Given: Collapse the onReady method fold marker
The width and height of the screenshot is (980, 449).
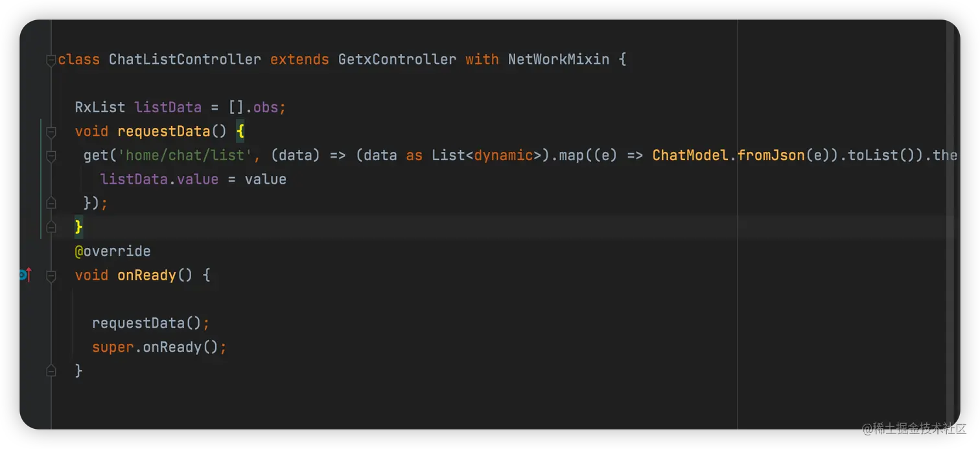Looking at the screenshot, I should point(51,276).
